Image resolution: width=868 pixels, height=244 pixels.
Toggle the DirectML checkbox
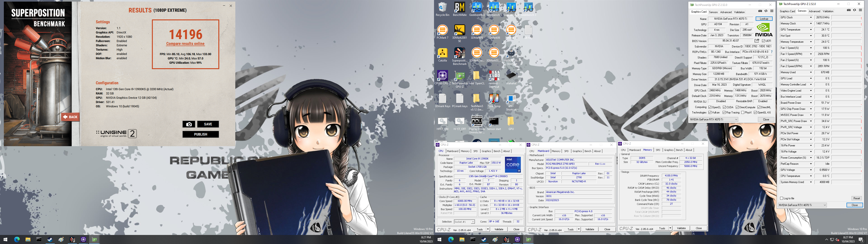click(x=759, y=107)
